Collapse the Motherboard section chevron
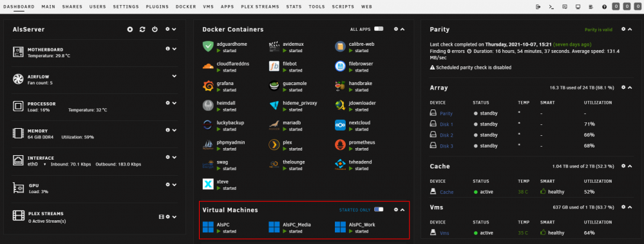Screen dimensions: 644x244 (174, 49)
